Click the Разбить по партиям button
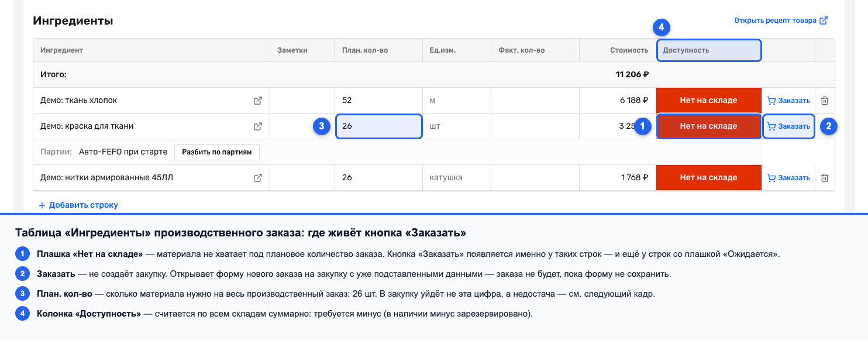 pos(217,152)
